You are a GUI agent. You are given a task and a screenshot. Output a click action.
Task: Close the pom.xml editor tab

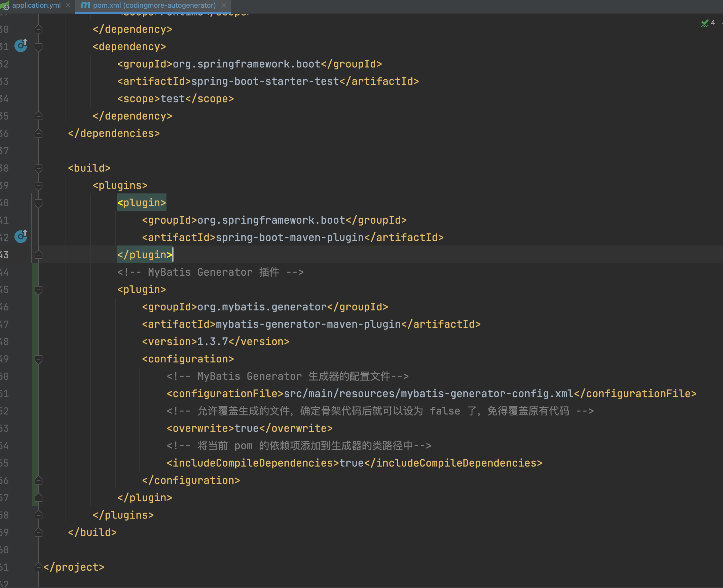point(224,5)
